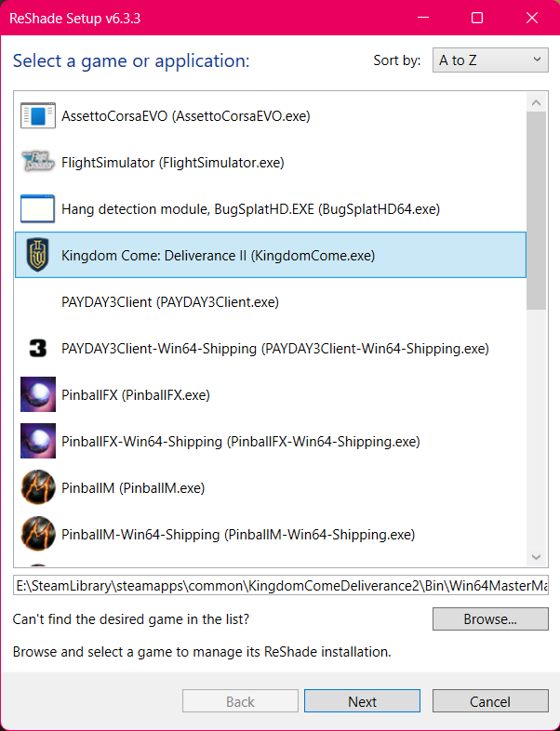The height and width of the screenshot is (731, 560).
Task: Click the FlightSimulator logo icon
Action: 38,162
